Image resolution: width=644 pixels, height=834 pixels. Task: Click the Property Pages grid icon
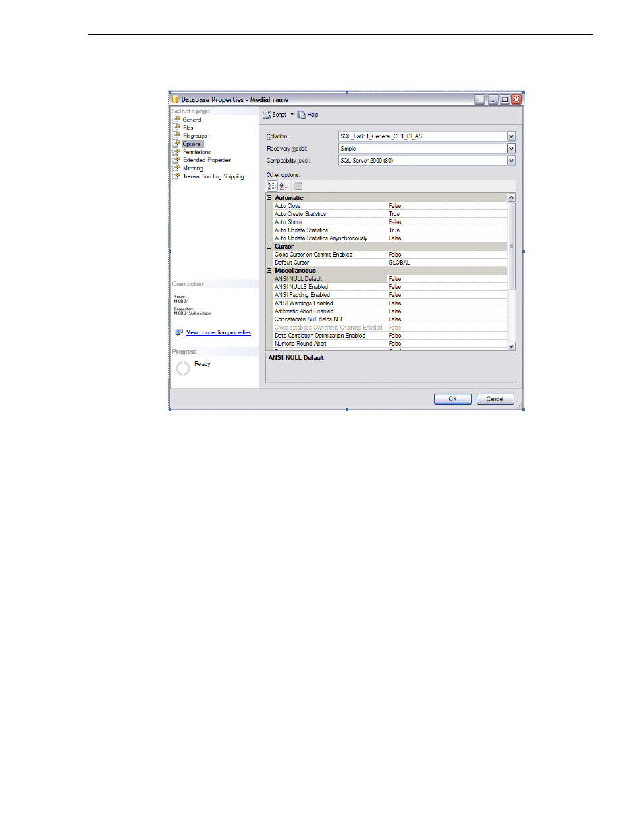[x=298, y=186]
